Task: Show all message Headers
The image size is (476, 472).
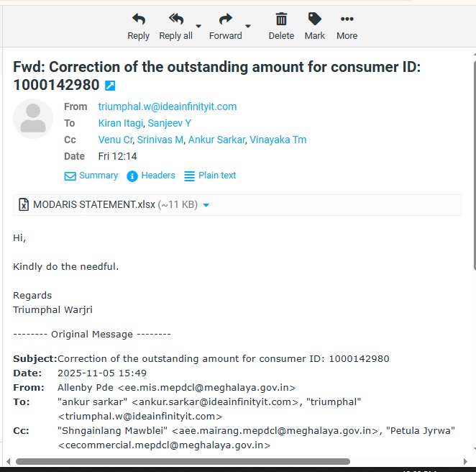Action: pos(151,176)
